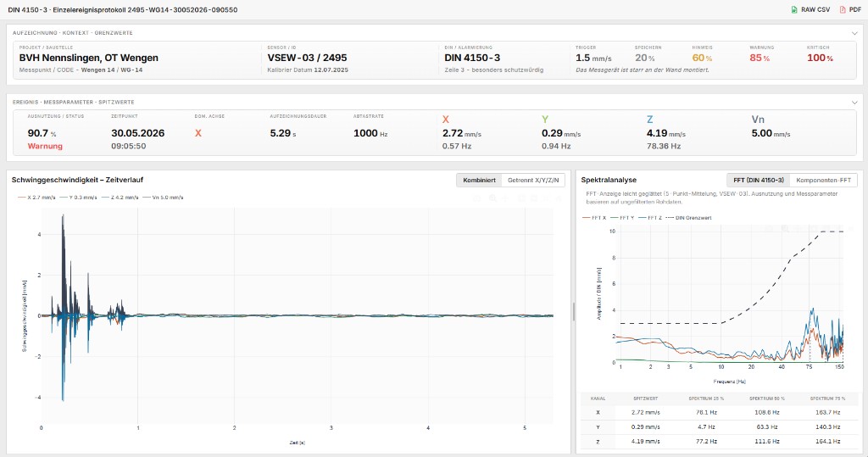Click the trigger value 1.5 mm/s
The width and height of the screenshot is (868, 457).
point(593,58)
